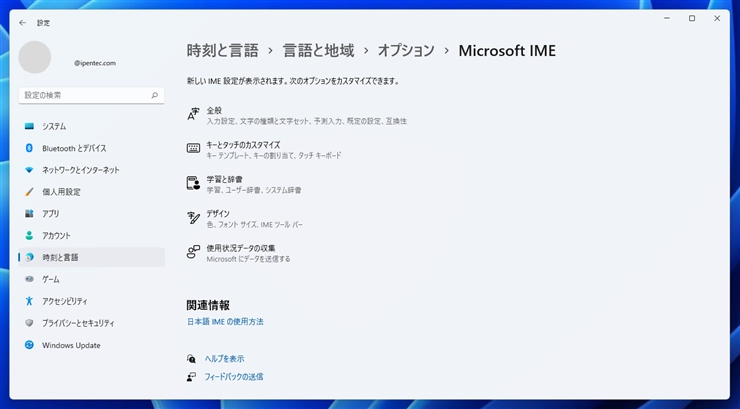The image size is (740, 409).
Task: Open the ヘルプを表示 link
Action: point(224,359)
